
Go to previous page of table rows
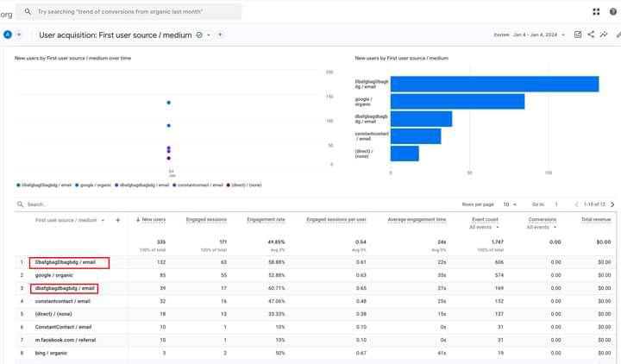tap(577, 204)
